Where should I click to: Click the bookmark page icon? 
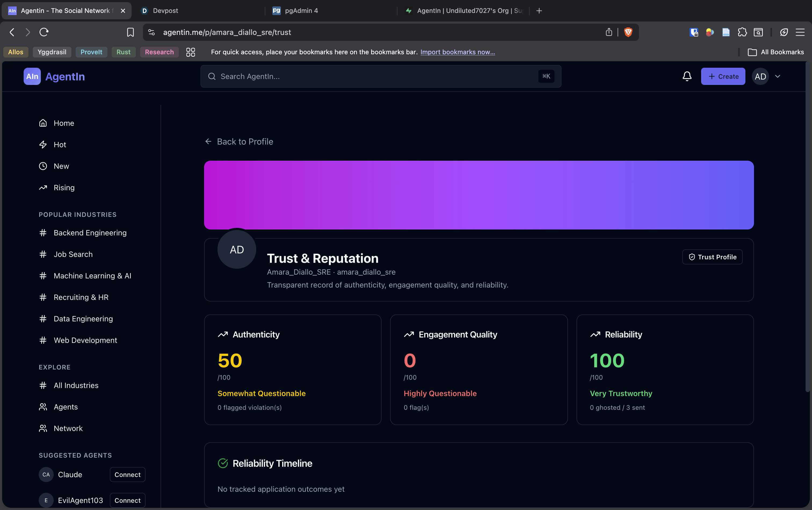click(130, 32)
